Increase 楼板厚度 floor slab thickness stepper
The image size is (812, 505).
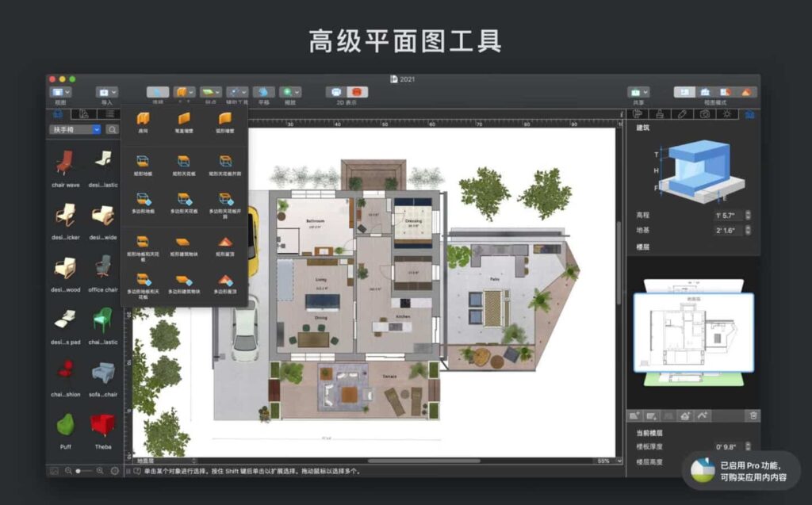click(748, 445)
